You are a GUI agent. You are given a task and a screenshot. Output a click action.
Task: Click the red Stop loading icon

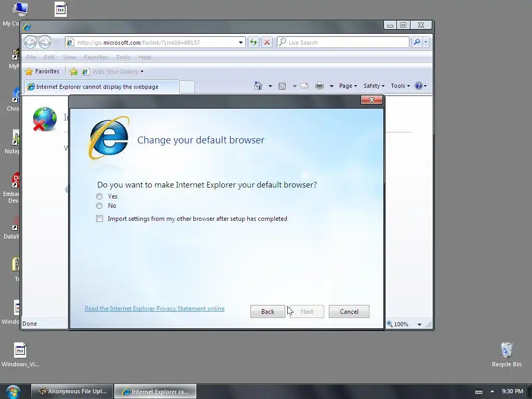tap(267, 43)
